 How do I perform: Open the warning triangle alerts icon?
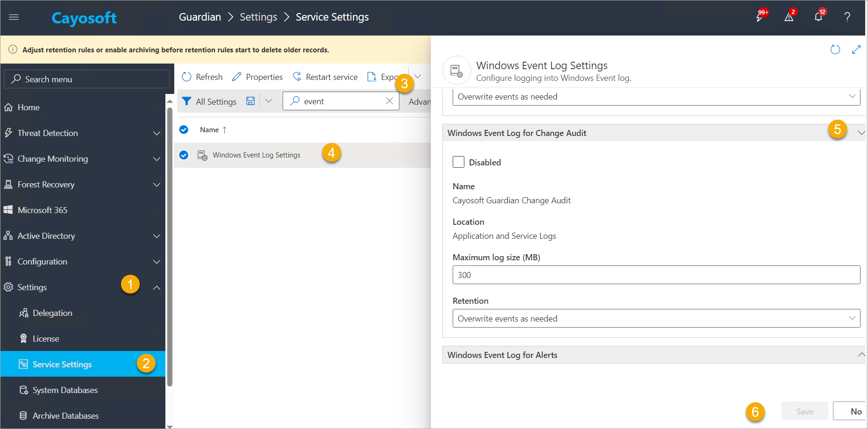[789, 17]
